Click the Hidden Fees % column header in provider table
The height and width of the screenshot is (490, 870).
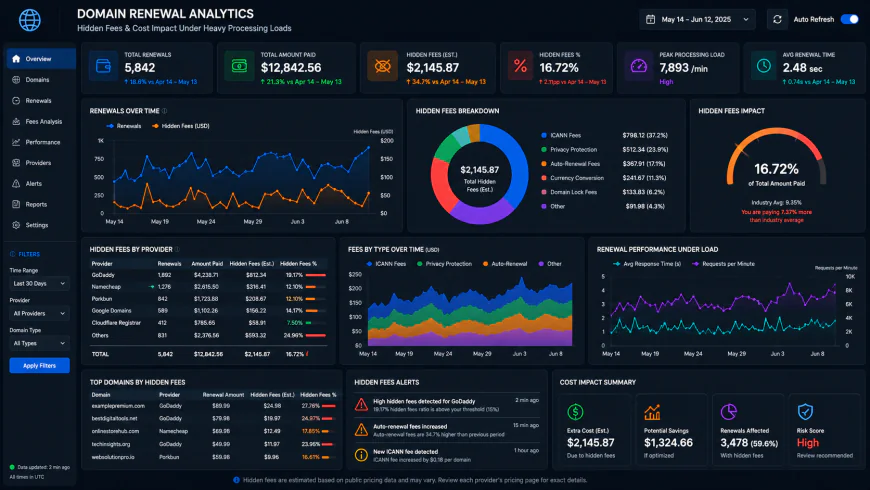point(299,264)
